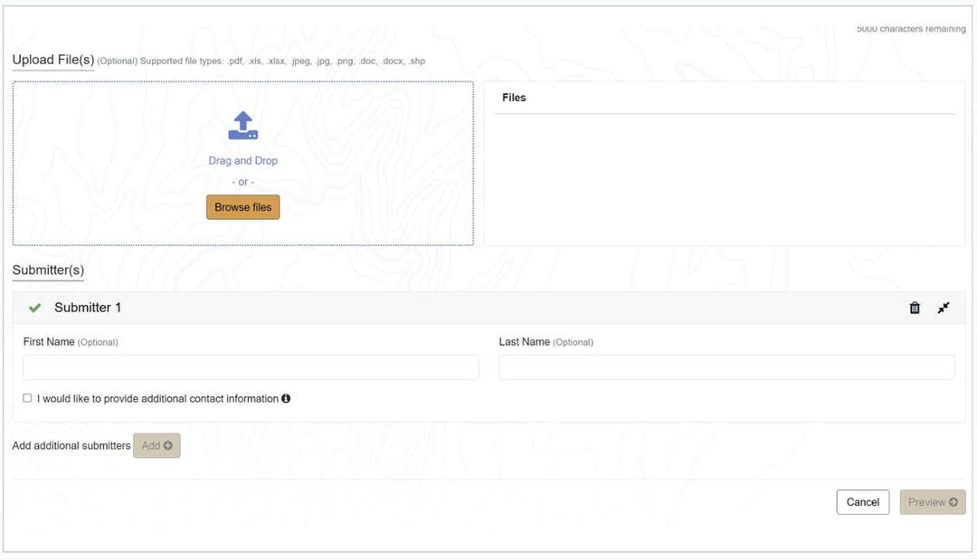This screenshot has width=977, height=560.
Task: Click info icon next to additional contact information
Action: [286, 398]
